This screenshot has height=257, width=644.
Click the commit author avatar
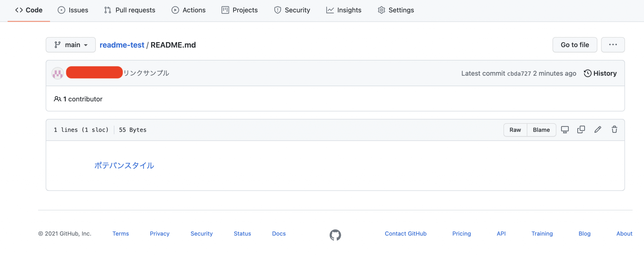point(58,73)
